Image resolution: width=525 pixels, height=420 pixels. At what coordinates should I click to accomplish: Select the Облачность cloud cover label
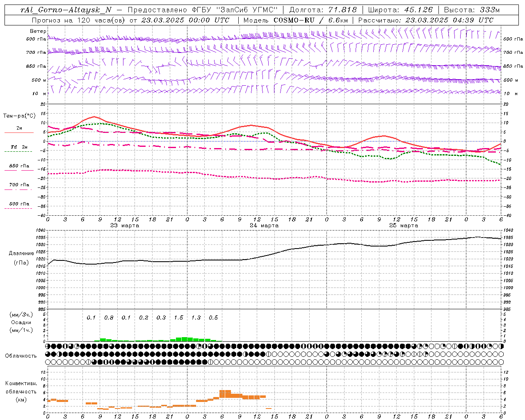[x=21, y=356]
